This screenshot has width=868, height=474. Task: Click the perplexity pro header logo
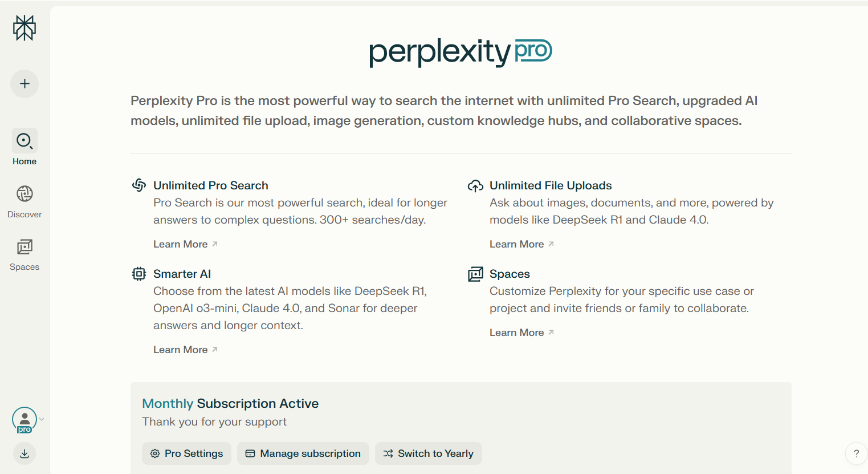[x=461, y=52]
